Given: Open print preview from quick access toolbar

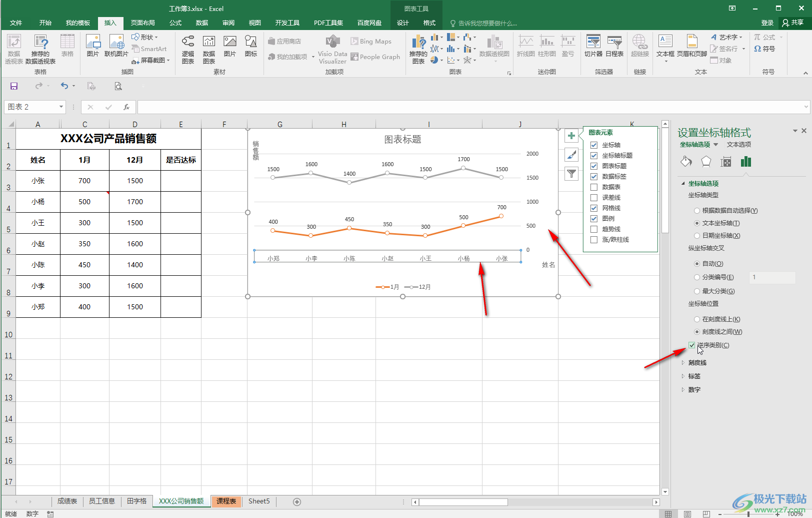Looking at the screenshot, I should point(118,86).
